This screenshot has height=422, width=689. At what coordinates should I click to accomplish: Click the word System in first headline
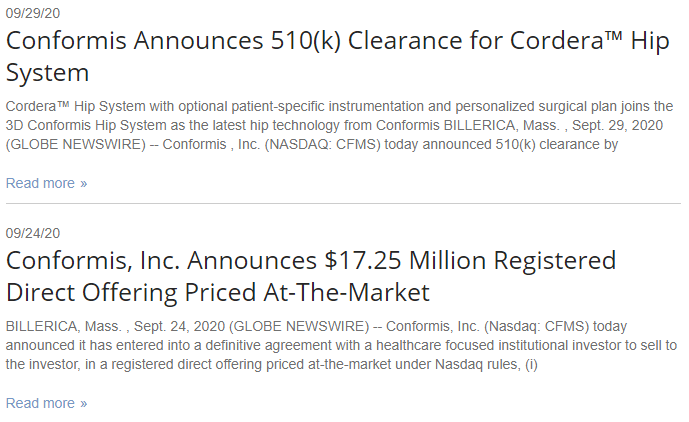(47, 73)
